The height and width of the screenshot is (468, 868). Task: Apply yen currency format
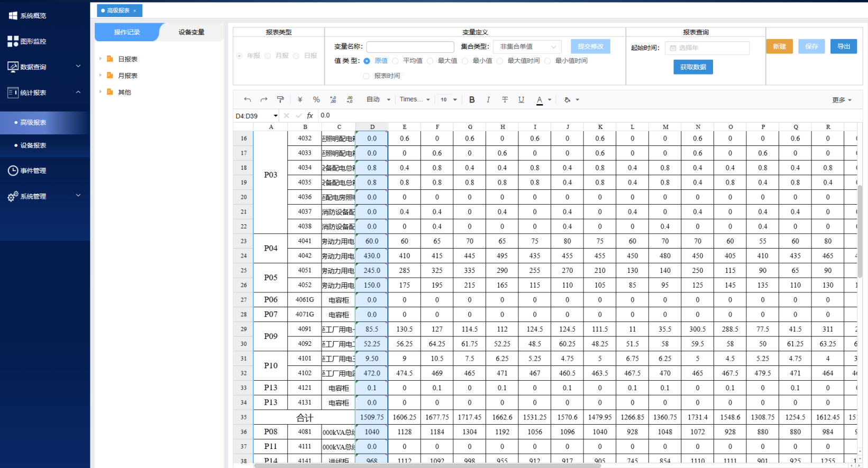[300, 99]
